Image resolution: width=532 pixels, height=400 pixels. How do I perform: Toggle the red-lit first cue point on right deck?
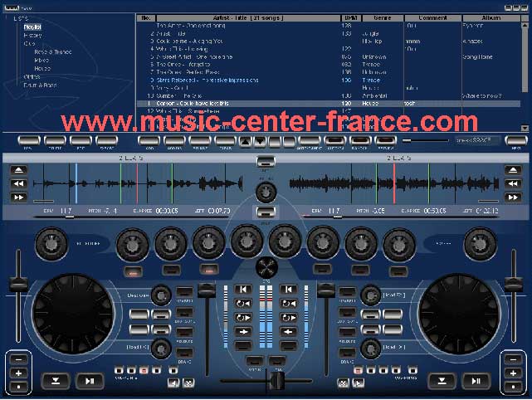[359, 370]
